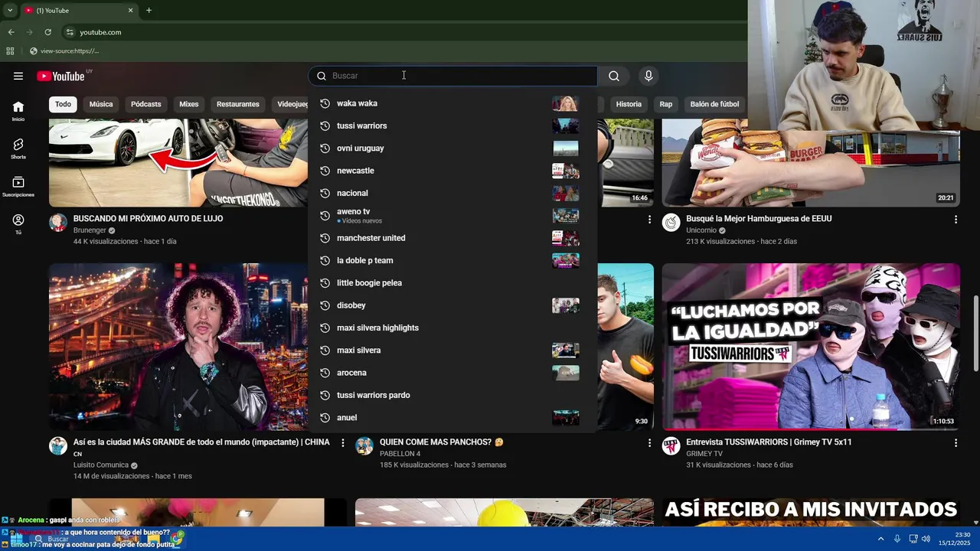This screenshot has height=551, width=980.
Task: Choose the manchester united search suggestion
Action: pos(452,238)
